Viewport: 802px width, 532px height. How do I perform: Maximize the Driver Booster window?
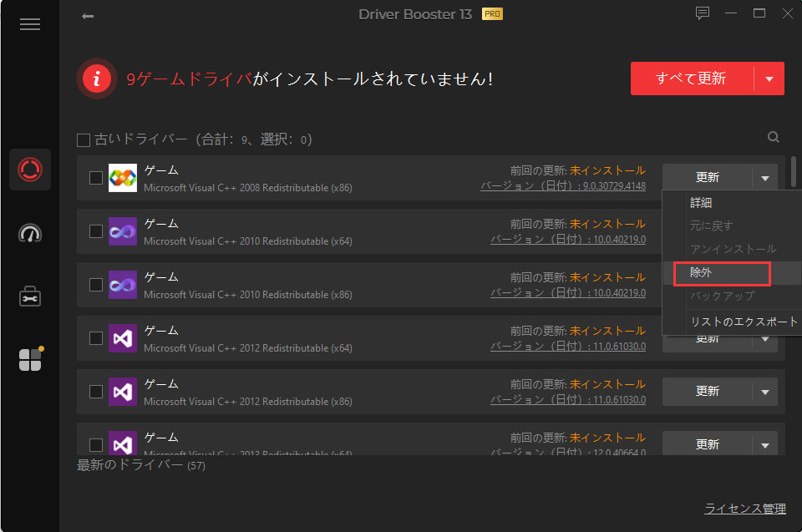(x=759, y=13)
